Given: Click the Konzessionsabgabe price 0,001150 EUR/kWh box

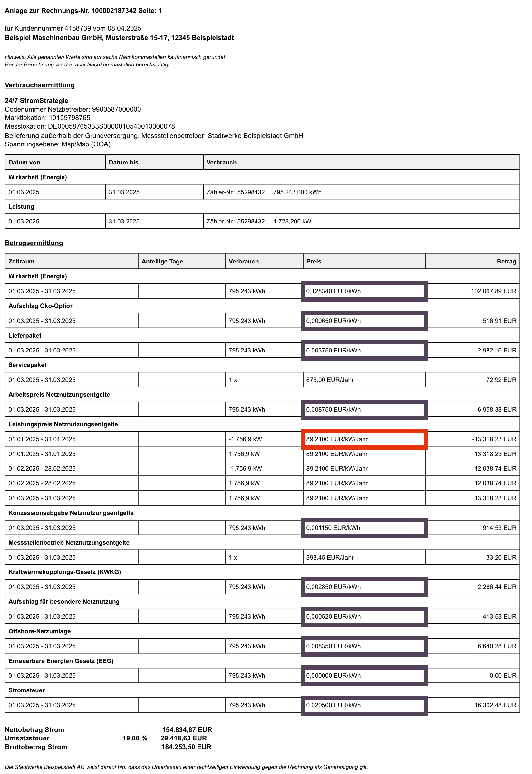Looking at the screenshot, I should coord(364,528).
